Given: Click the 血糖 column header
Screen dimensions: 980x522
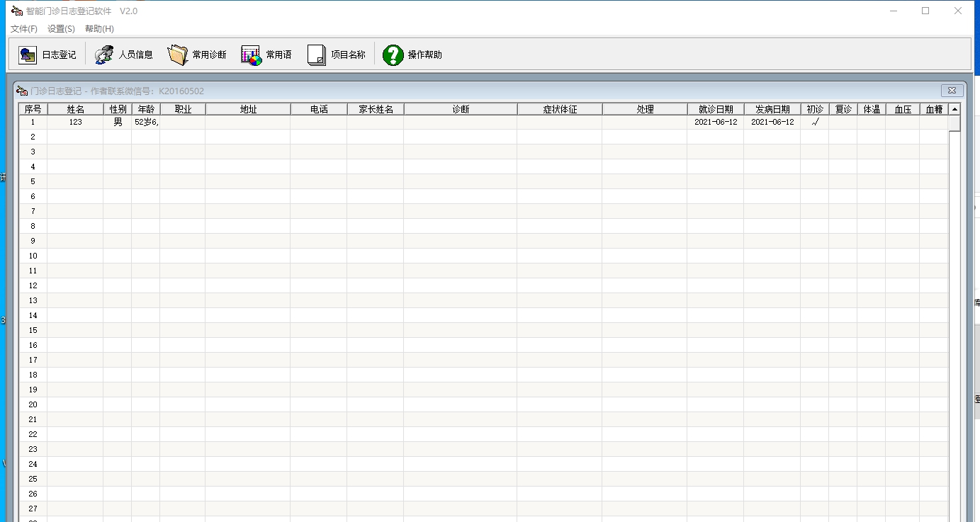Looking at the screenshot, I should click(934, 109).
